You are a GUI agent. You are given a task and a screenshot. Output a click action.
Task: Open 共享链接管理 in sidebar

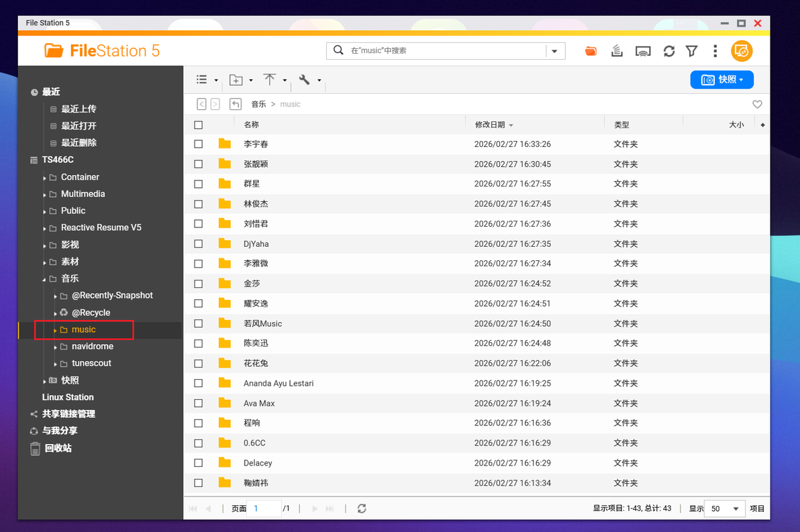pos(68,414)
